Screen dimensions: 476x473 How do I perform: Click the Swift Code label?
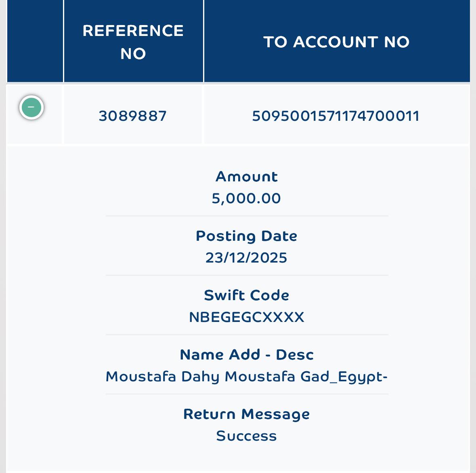(247, 295)
